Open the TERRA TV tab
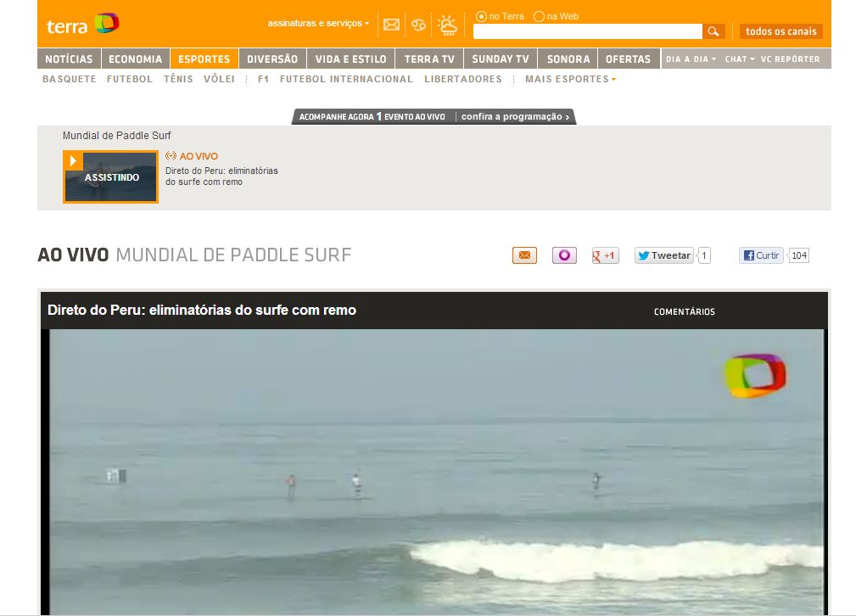Viewport: 856px width, 616px height. [429, 59]
